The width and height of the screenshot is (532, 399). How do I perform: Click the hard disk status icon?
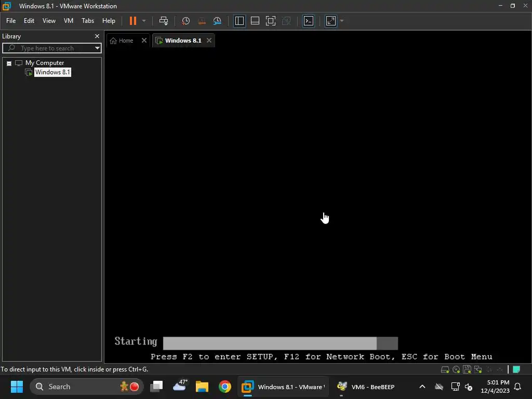(x=445, y=369)
